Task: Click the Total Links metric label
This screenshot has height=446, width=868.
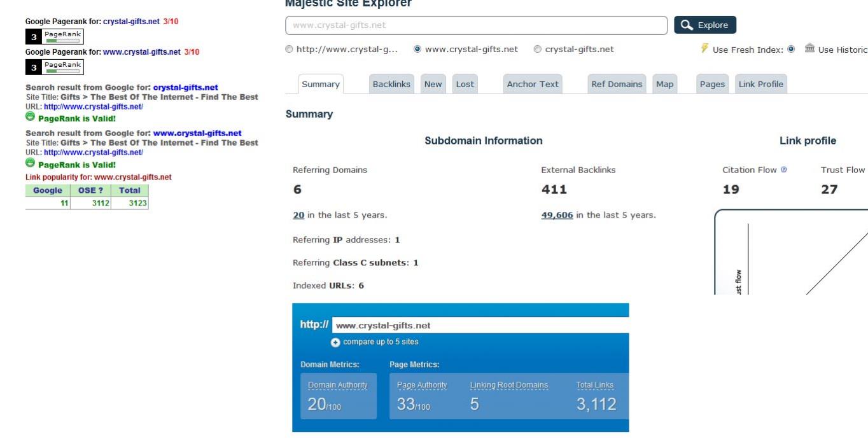Action: click(x=595, y=385)
